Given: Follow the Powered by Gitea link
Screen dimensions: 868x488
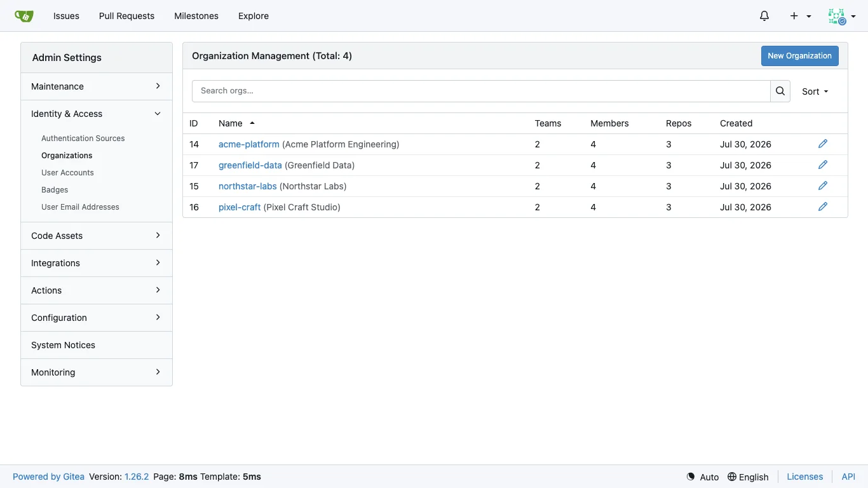Looking at the screenshot, I should point(48,477).
